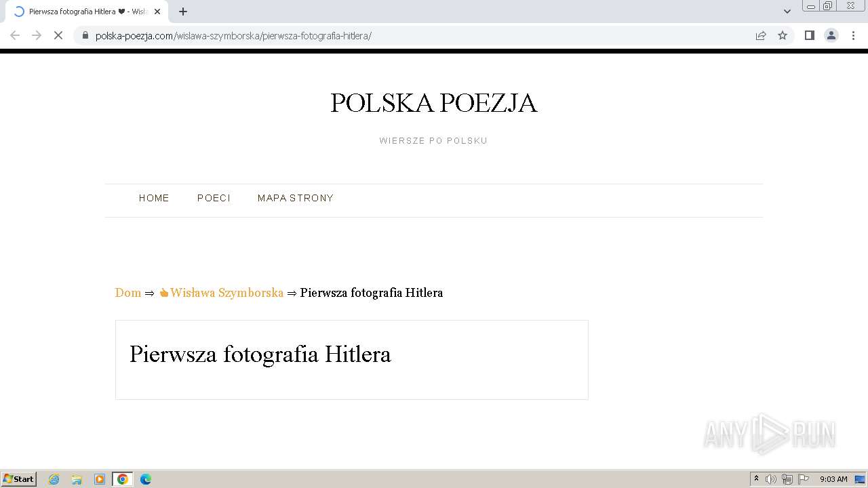Click the Show desktop button
868x488 pixels.
pos(861,479)
